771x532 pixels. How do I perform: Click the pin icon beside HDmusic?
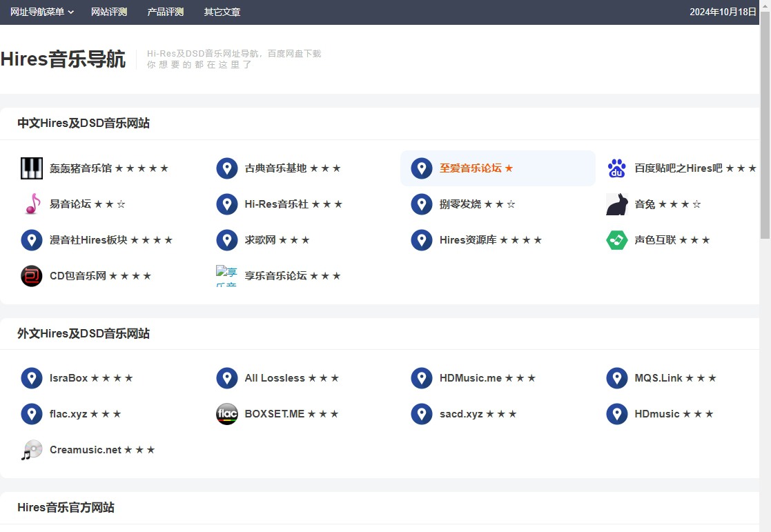(616, 414)
